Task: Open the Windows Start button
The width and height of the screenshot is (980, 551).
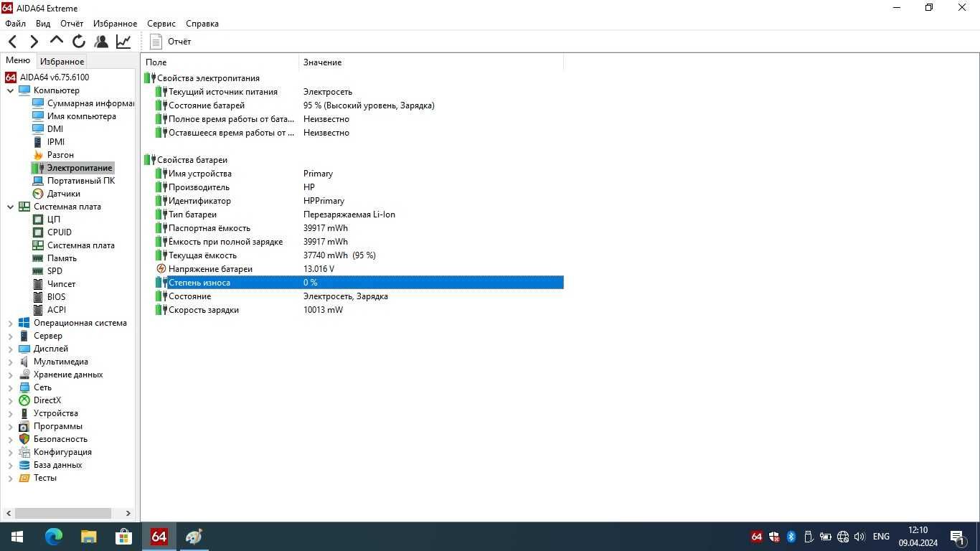Action: point(17,537)
